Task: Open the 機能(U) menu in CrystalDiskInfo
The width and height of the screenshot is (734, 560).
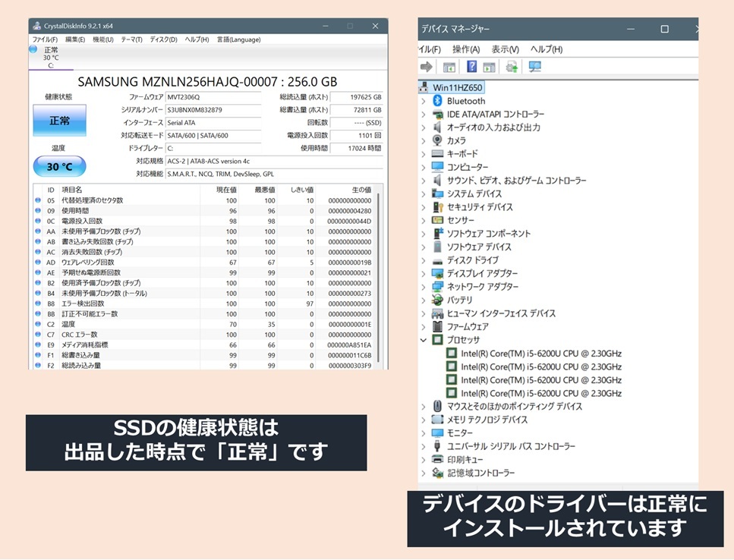Action: tap(103, 39)
